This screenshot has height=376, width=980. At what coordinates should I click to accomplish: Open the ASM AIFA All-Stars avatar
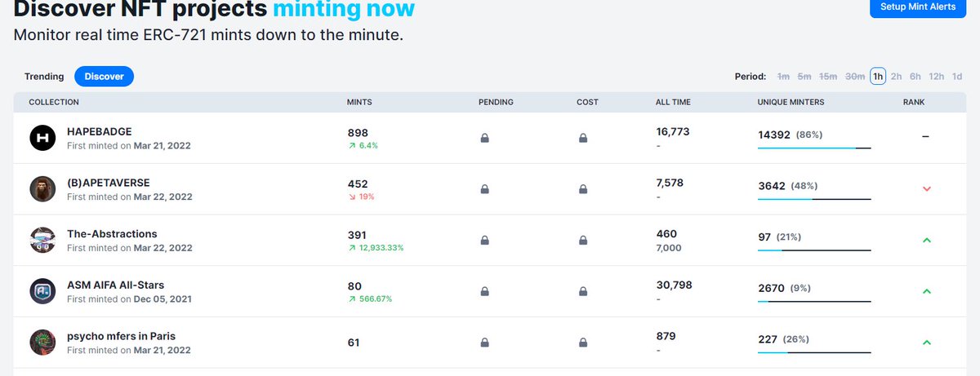coord(42,291)
